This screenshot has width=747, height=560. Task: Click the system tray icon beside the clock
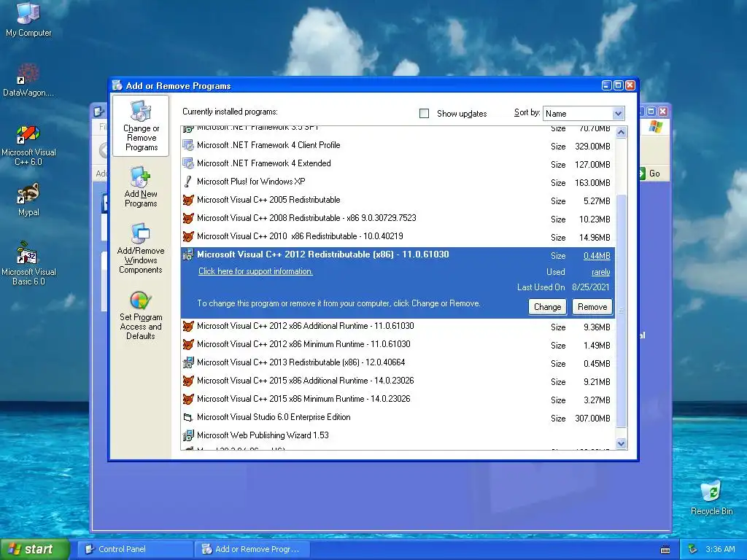[x=693, y=550]
